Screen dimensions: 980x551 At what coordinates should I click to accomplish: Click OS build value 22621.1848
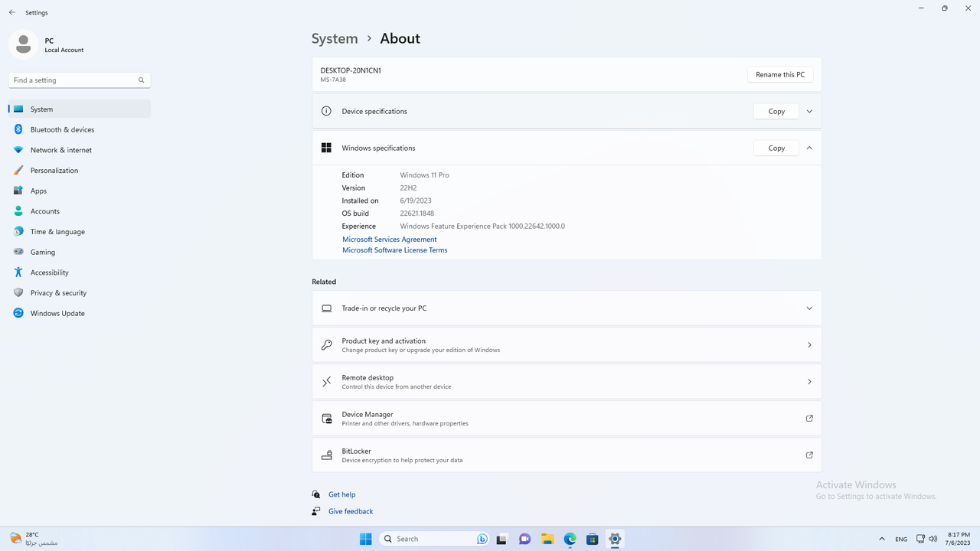tap(417, 214)
